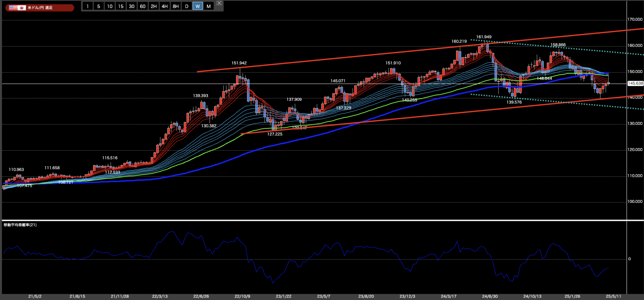The height and width of the screenshot is (300, 644).
Task: Click the 150.000 price axis level
Action: coord(635,72)
